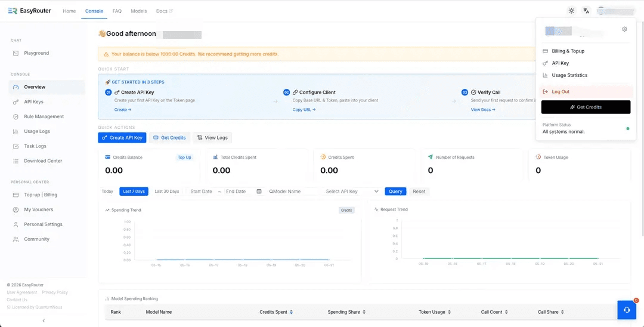Open the Models tab

pyautogui.click(x=139, y=11)
